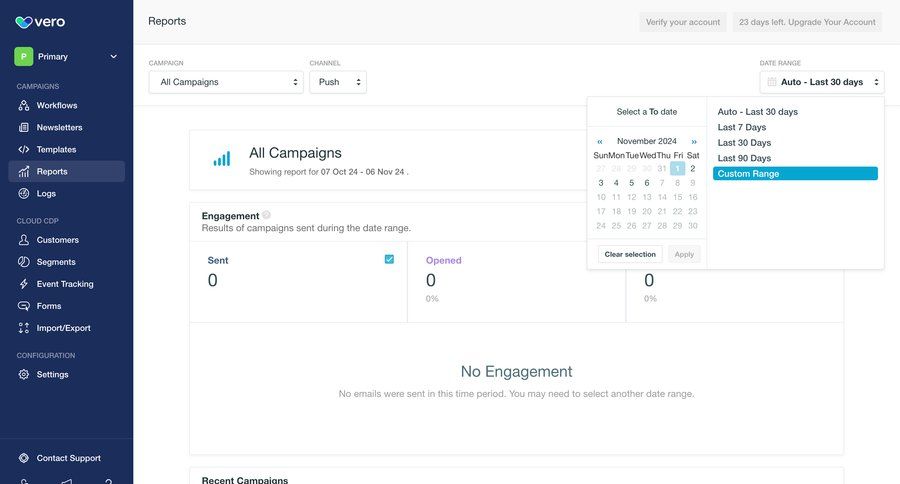This screenshot has height=484, width=900.
Task: Open the Push channel dropdown
Action: [x=338, y=82]
